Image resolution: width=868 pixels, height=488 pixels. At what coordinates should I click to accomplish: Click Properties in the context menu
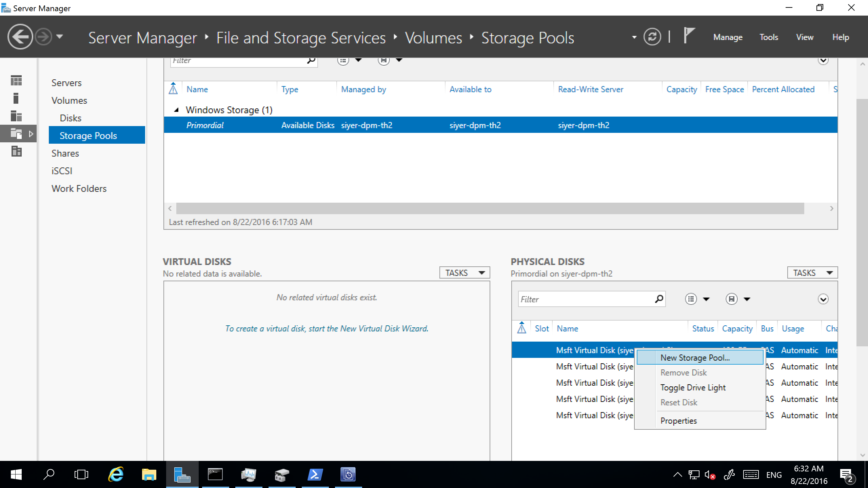678,421
